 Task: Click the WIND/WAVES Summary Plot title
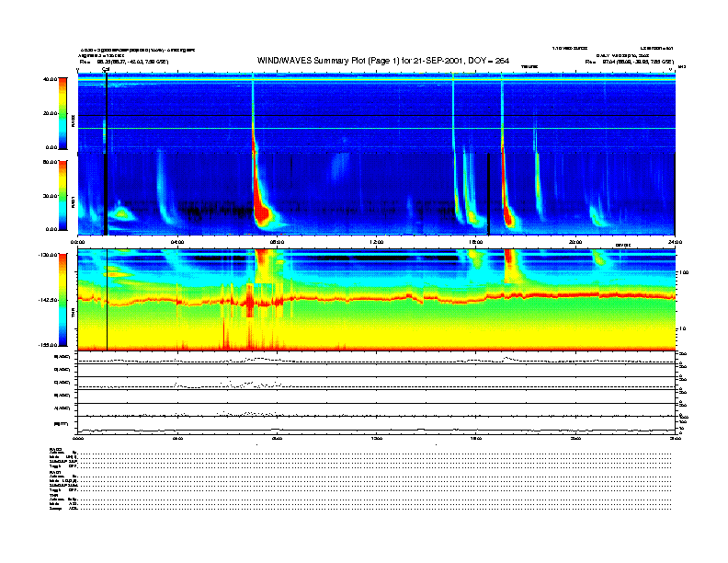pyautogui.click(x=383, y=61)
